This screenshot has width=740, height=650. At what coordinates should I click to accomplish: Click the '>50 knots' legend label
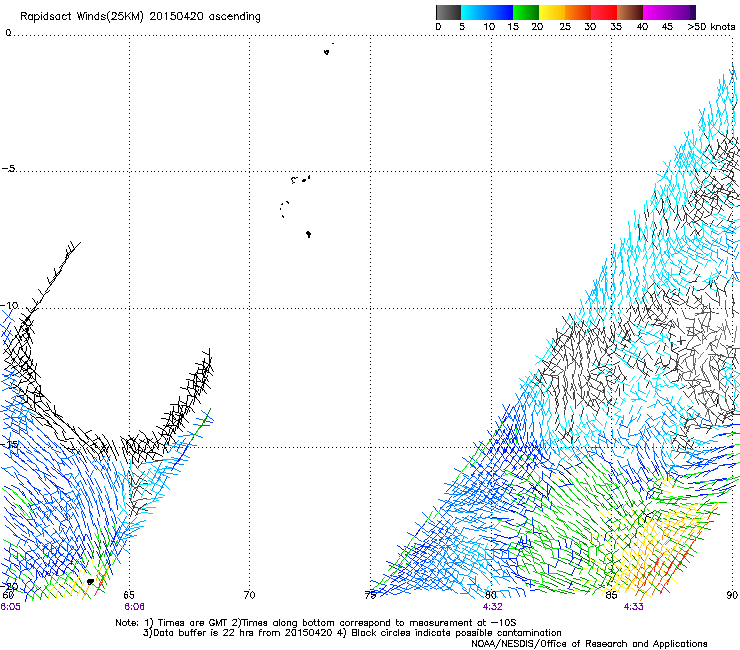(711, 27)
